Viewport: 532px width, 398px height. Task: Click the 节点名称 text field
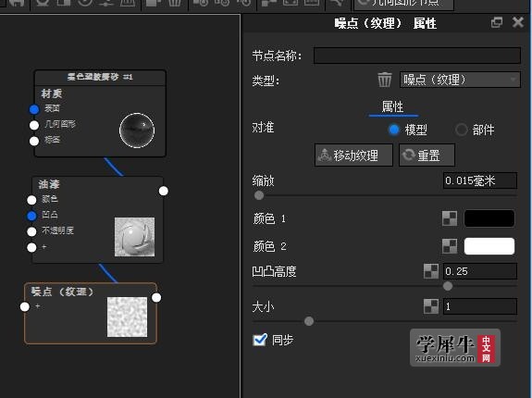(417, 56)
